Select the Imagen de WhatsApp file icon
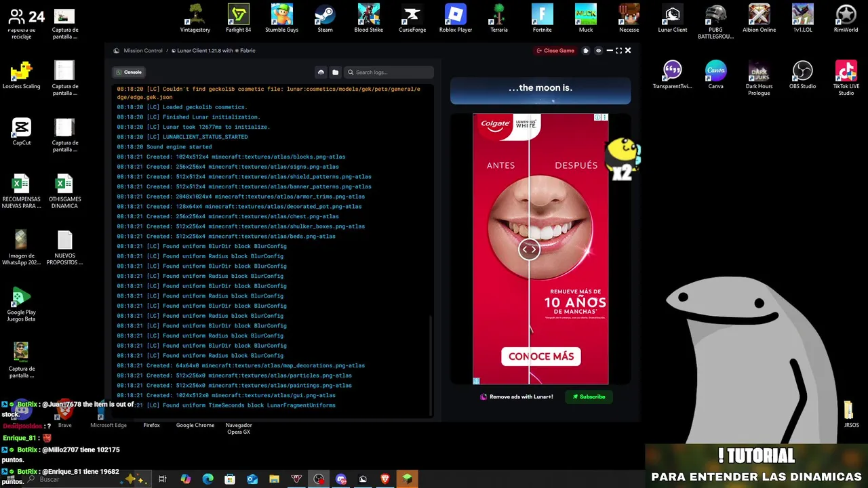This screenshot has width=868, height=488. click(x=22, y=247)
